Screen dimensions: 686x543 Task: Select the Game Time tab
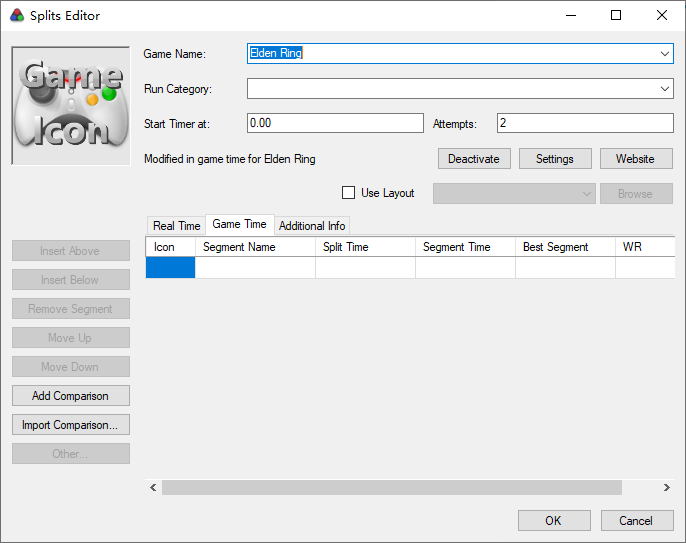pyautogui.click(x=239, y=224)
